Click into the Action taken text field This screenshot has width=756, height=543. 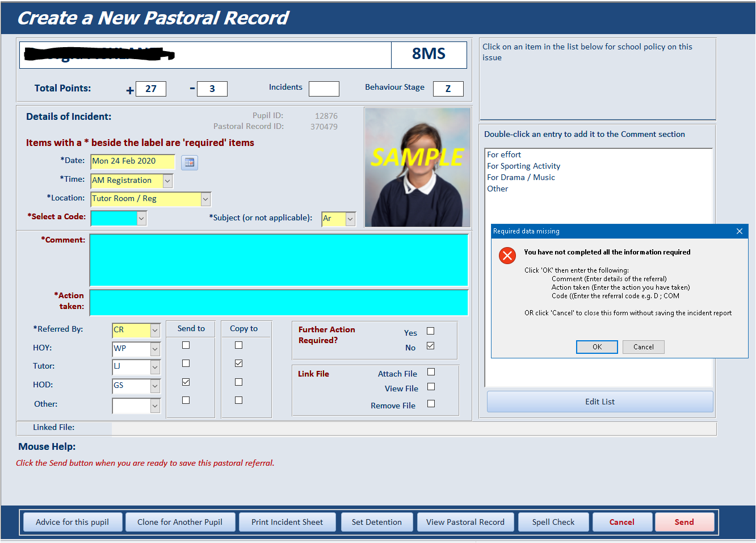click(279, 303)
